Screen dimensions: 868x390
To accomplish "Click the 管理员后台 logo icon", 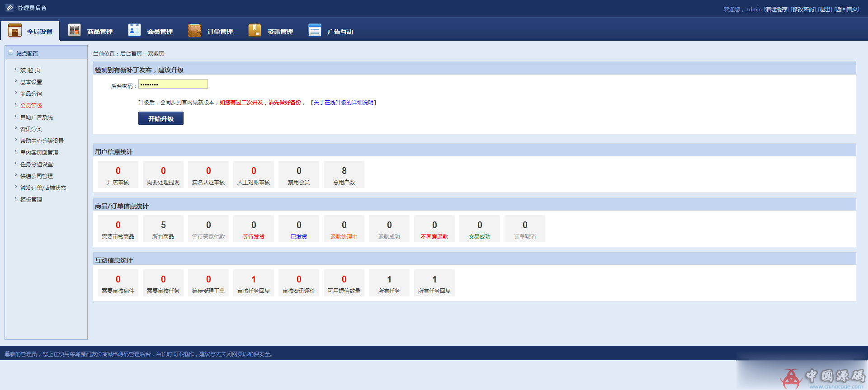I will coord(9,8).
